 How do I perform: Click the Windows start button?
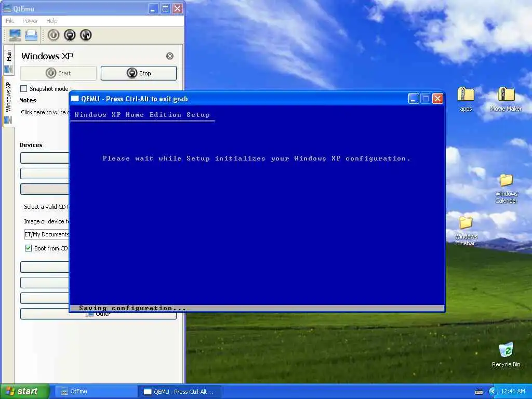pos(25,391)
